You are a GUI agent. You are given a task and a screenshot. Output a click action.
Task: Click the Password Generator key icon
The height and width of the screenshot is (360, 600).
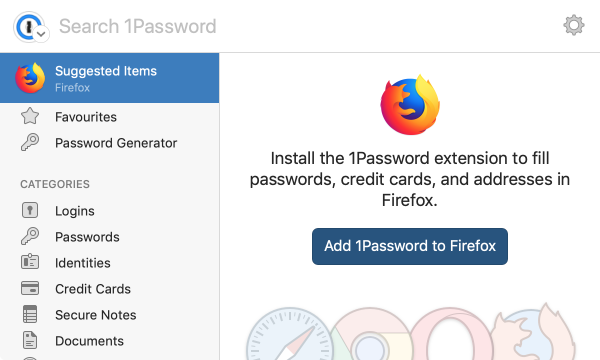(x=30, y=142)
